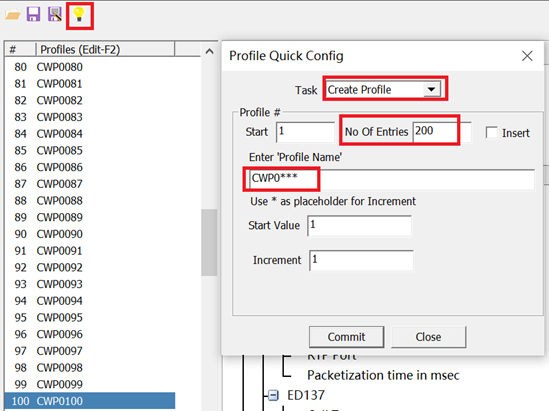Click the Start profile number field
549x411 pixels.
(x=305, y=132)
